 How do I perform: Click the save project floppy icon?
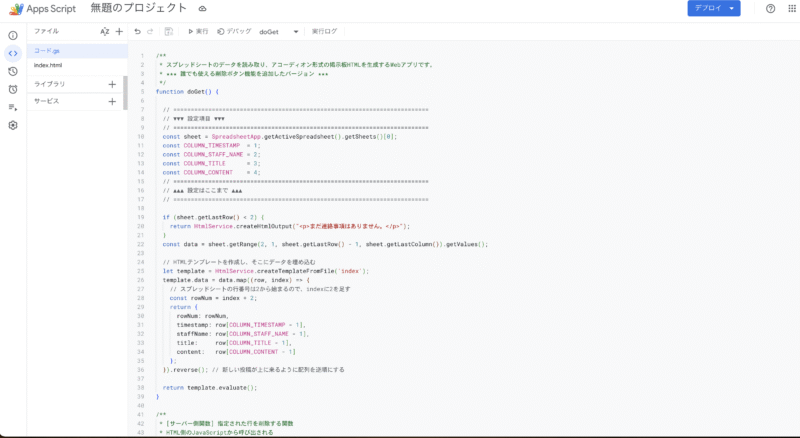pos(168,32)
